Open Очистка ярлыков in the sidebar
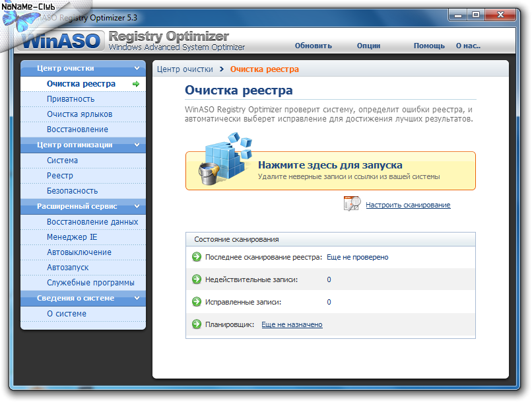Screen dimensions: 532x403 [x=83, y=114]
